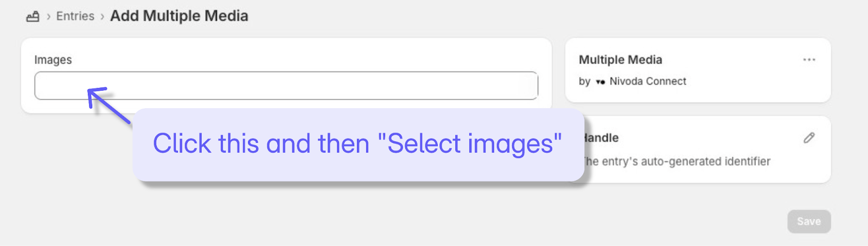Click the "by" text in Multiple Media card
868x246 pixels.
pyautogui.click(x=584, y=81)
